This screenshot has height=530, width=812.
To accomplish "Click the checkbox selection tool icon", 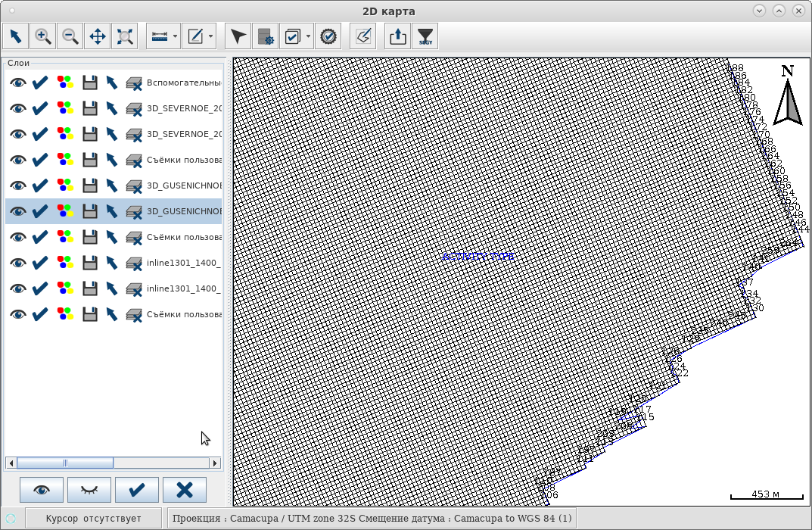I will click(293, 36).
